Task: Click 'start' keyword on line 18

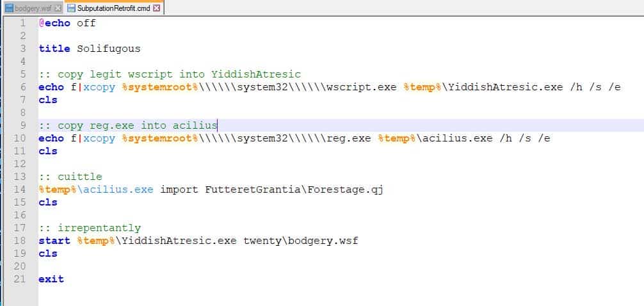Action: [x=54, y=241]
